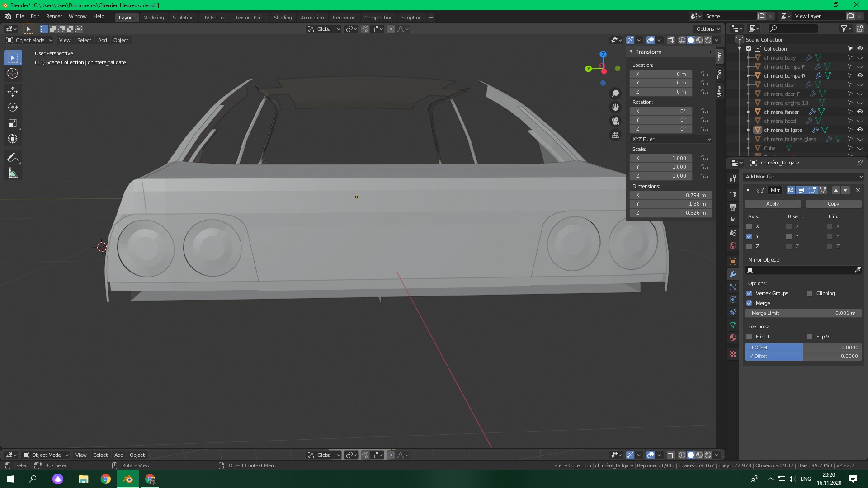Screen dimensions: 868x488
Task: Activate the Annotate pencil tool
Action: (x=13, y=157)
